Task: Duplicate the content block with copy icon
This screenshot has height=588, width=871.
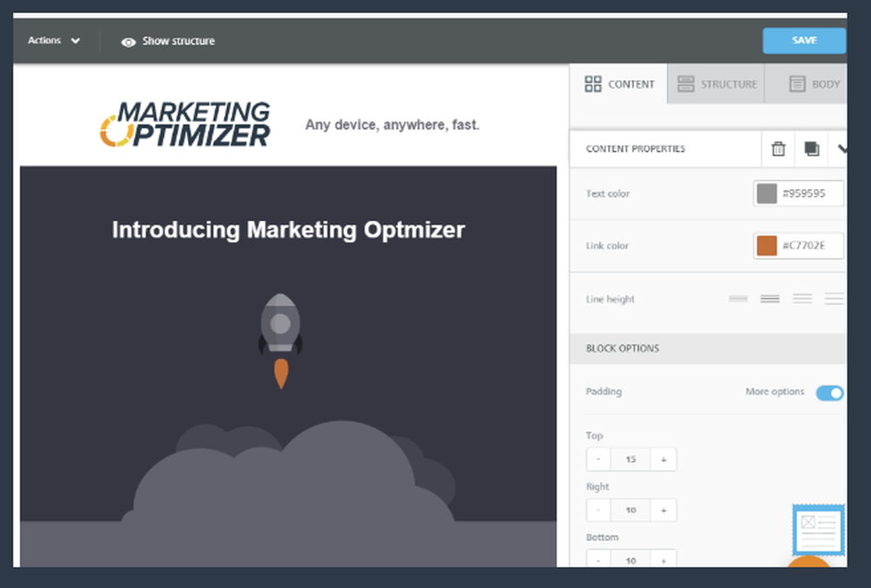Action: point(812,149)
